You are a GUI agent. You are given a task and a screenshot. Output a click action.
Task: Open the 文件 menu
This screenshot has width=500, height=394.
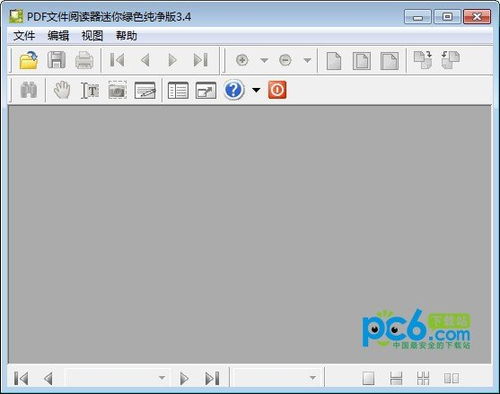click(x=24, y=36)
